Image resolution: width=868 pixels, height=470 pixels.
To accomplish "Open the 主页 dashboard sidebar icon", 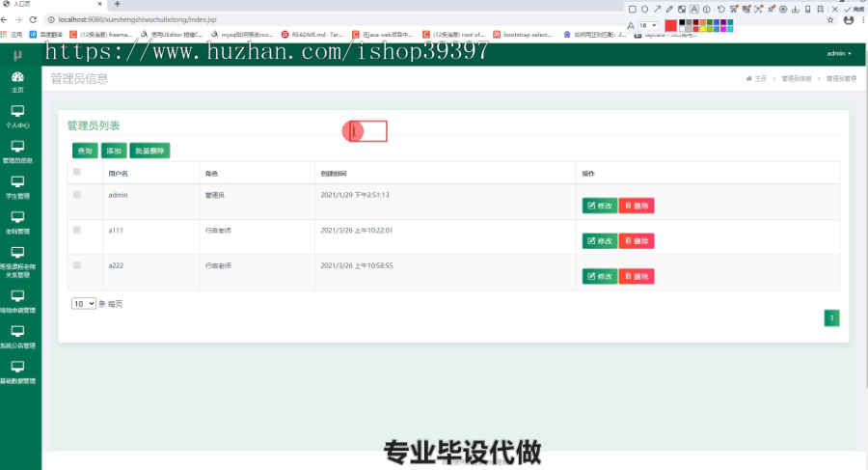I will click(17, 81).
